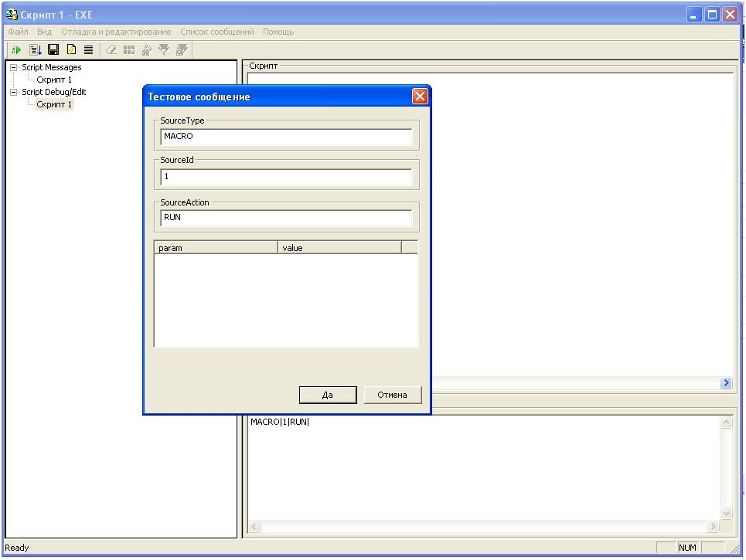This screenshot has width=746, height=560.
Task: Click the grayed grid toolbar icon
Action: (128, 49)
